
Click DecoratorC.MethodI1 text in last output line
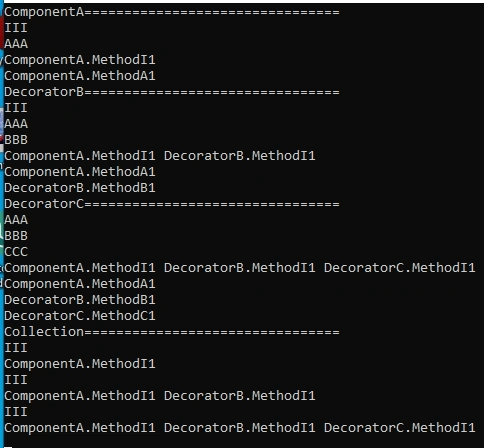[x=399, y=428]
